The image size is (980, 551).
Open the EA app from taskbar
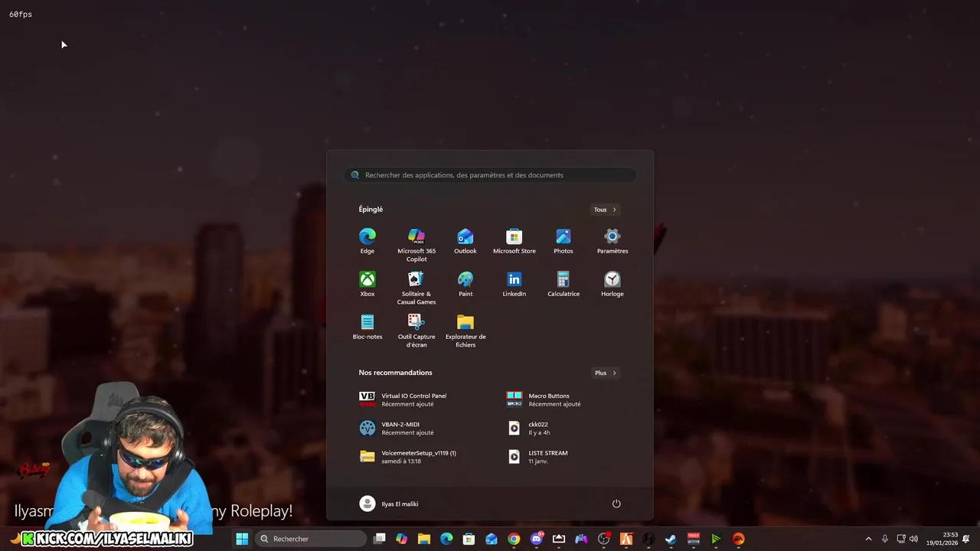pyautogui.click(x=738, y=539)
